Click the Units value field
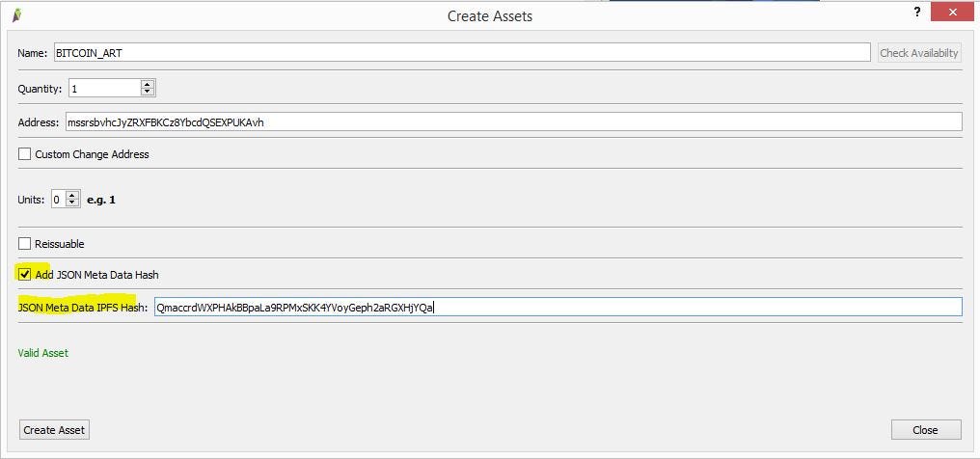The height and width of the screenshot is (459, 980). click(x=58, y=200)
